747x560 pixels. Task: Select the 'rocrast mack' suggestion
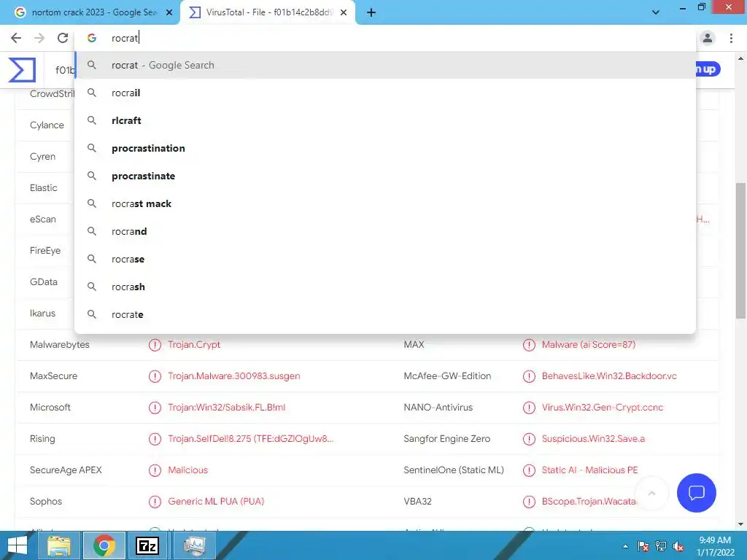click(385, 203)
